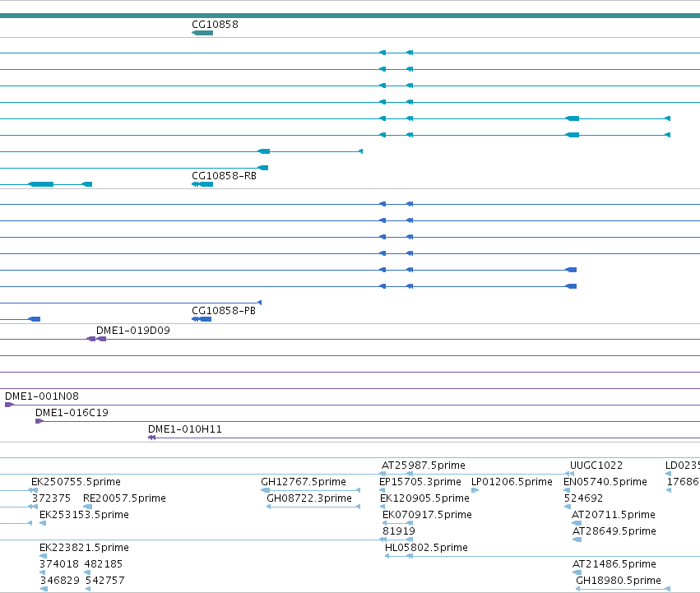Click the CG10858-RB transcript exon glyph
Viewport: 700px width, 593px height.
(202, 184)
